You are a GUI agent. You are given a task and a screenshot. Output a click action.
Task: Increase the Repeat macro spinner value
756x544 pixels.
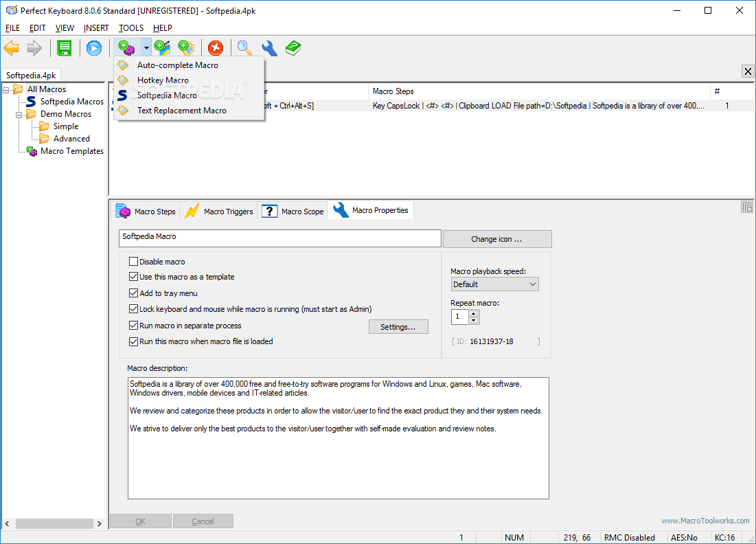click(474, 314)
